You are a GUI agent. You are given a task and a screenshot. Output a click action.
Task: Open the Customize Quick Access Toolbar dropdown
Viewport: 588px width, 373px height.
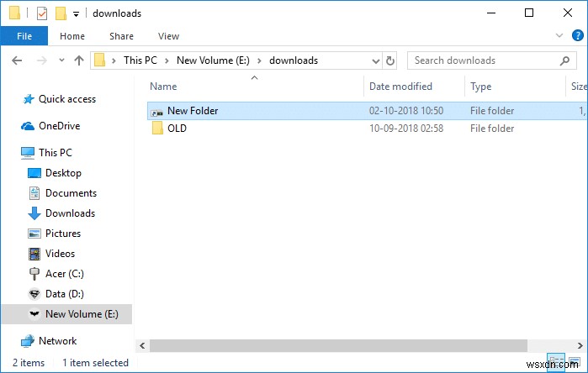[76, 14]
